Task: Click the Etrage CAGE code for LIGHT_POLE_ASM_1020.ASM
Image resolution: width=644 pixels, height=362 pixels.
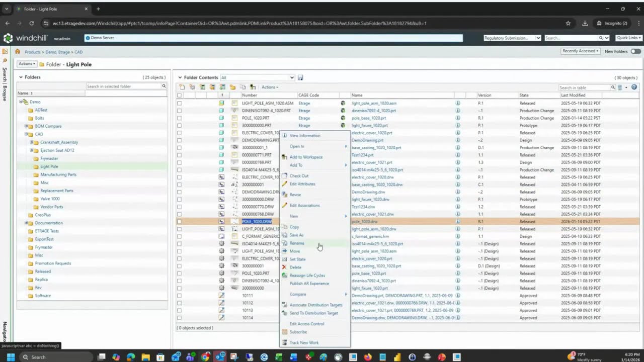Action: click(x=304, y=103)
